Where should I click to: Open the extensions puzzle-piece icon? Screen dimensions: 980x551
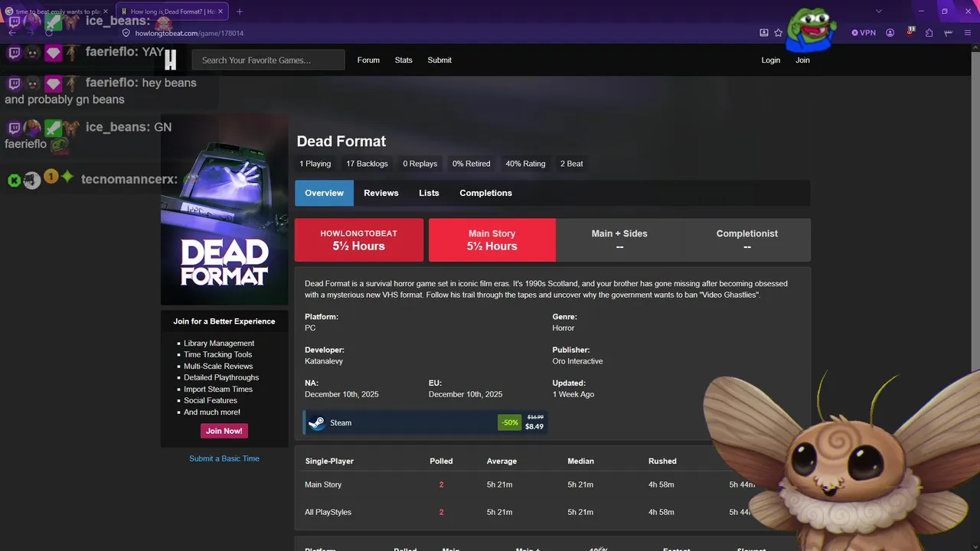pos(929,33)
